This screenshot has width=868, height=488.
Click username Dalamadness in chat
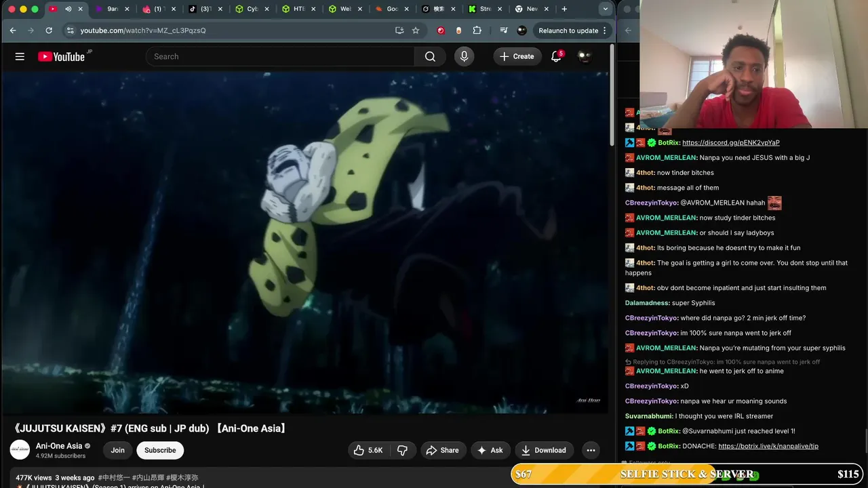[647, 303]
